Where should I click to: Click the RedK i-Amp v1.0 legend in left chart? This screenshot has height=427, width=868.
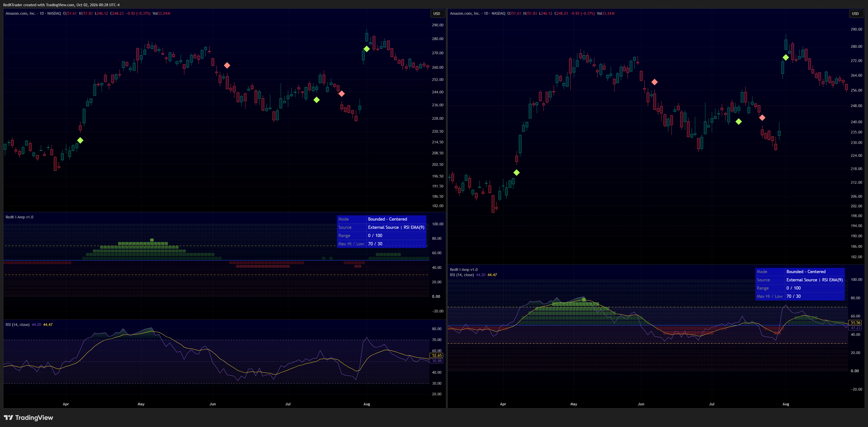click(x=19, y=217)
